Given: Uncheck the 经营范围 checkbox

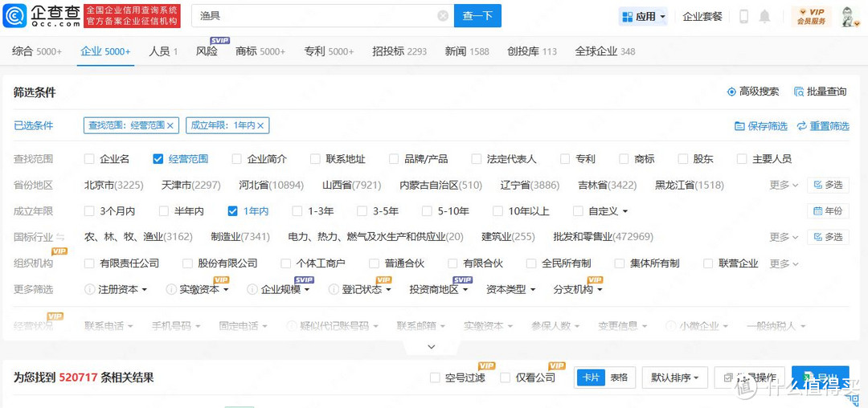Looking at the screenshot, I should pyautogui.click(x=158, y=159).
